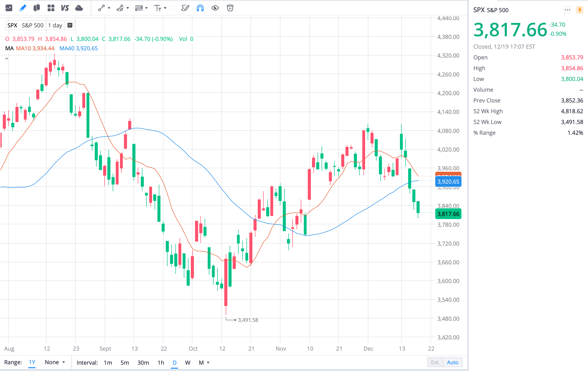
Task: Open the monthly interval dropdown arrow
Action: click(208, 362)
